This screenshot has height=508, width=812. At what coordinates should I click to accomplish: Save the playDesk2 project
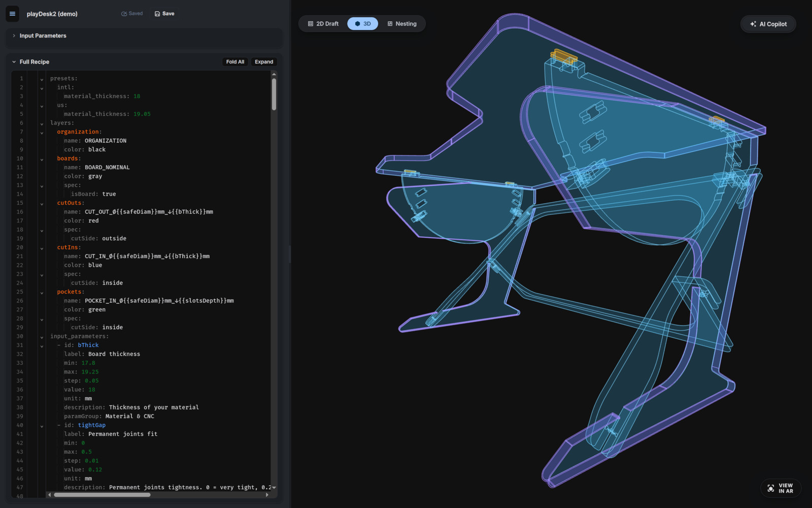tap(164, 14)
